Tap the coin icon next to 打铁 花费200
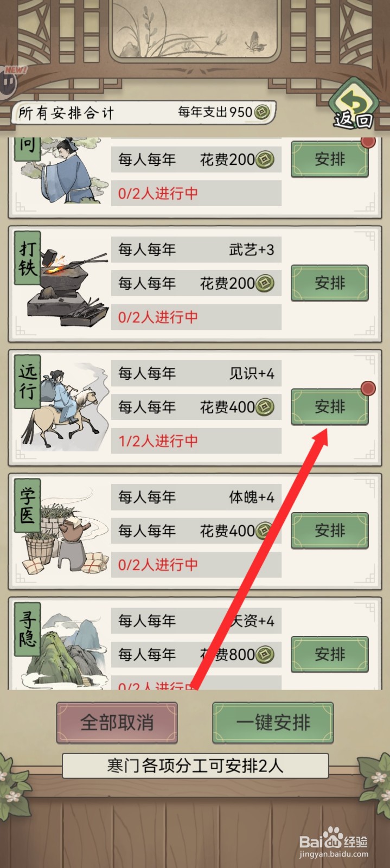The height and width of the screenshot is (868, 390). point(265,283)
